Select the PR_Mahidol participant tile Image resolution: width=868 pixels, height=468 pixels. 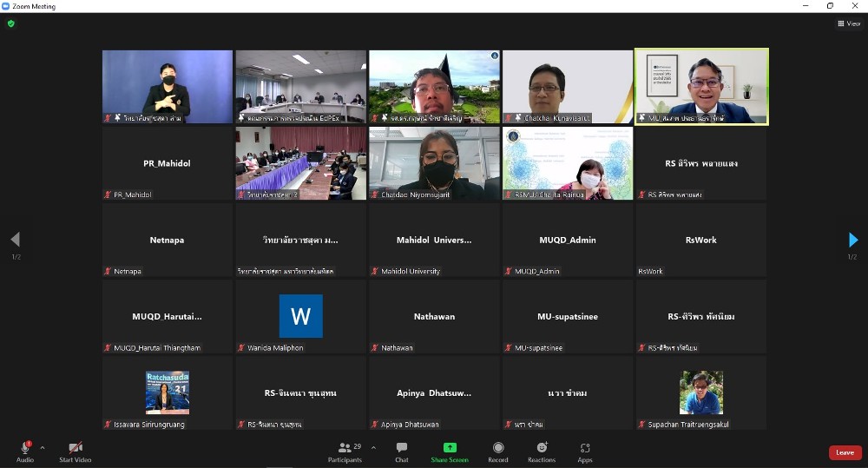click(x=167, y=163)
